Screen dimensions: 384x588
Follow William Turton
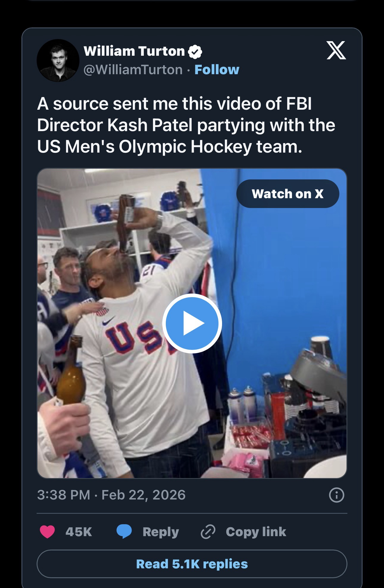217,70
